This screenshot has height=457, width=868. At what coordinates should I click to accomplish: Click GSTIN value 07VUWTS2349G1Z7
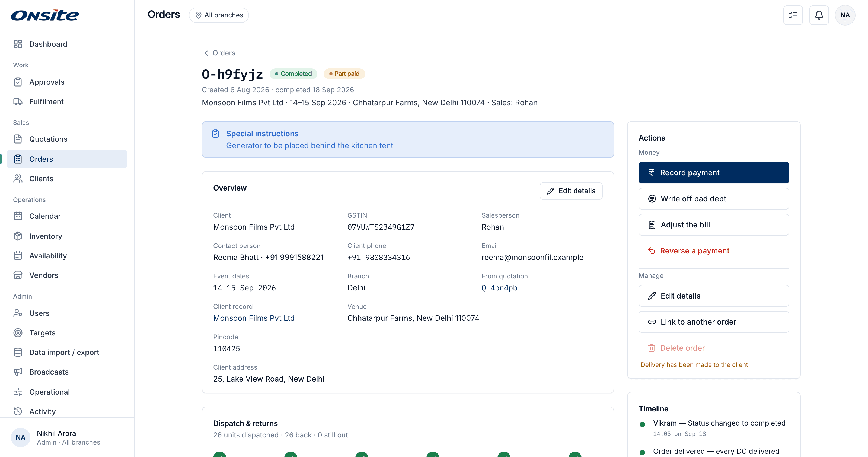pos(381,227)
